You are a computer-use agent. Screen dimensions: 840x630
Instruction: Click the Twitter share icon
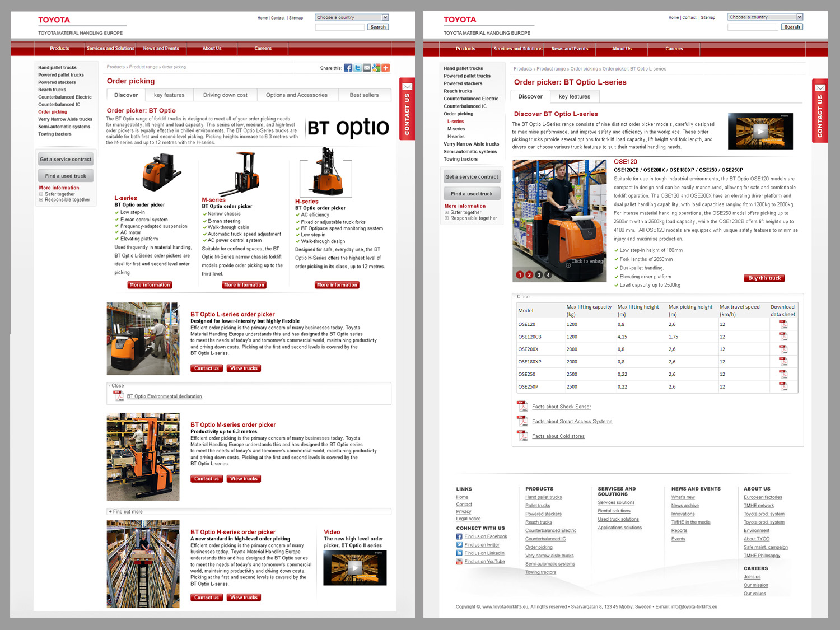coord(357,68)
